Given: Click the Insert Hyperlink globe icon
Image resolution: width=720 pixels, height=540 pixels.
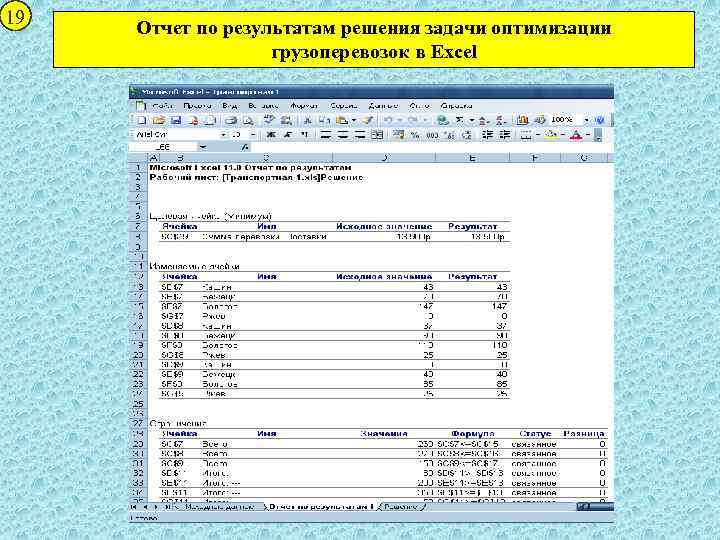Looking at the screenshot, I should 443,120.
